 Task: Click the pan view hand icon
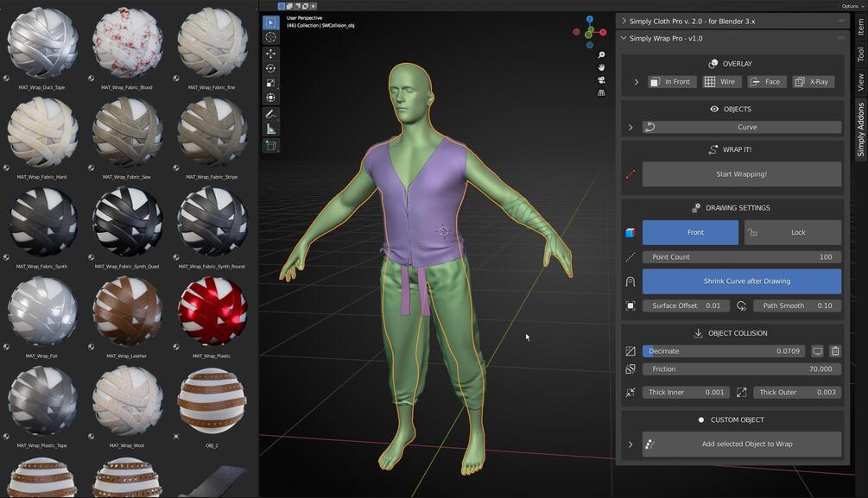tap(601, 67)
